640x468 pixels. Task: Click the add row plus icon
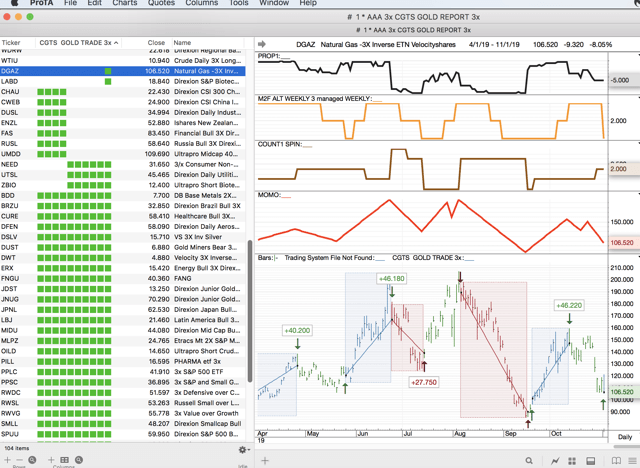pos(8,460)
